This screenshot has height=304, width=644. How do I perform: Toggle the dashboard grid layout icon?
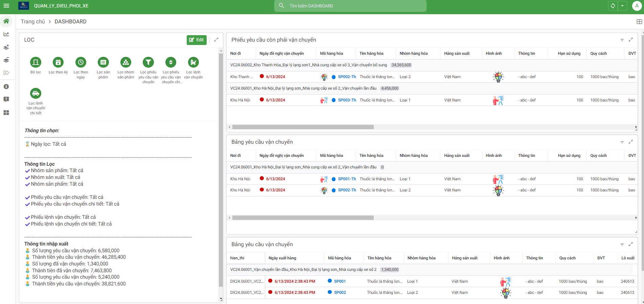pos(639,22)
